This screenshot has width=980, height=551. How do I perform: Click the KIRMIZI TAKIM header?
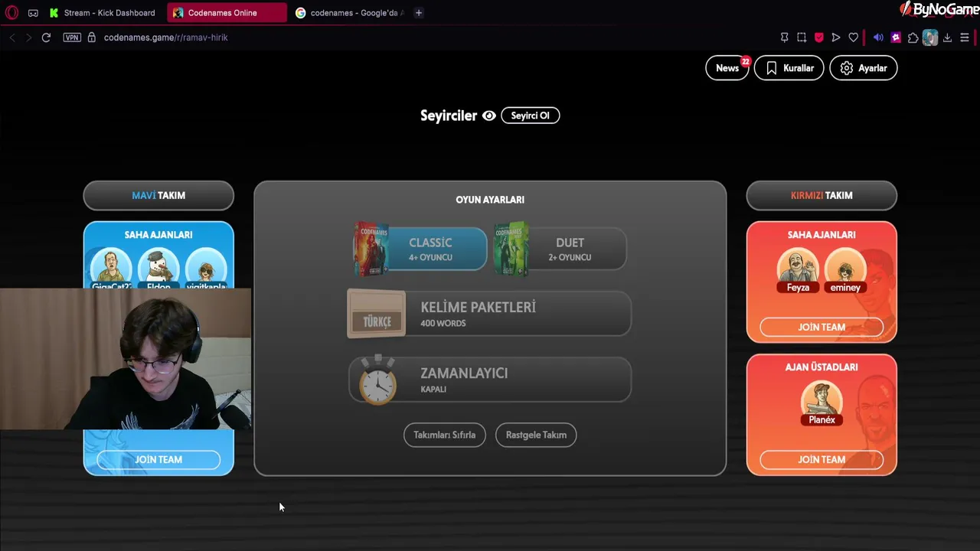coord(822,195)
